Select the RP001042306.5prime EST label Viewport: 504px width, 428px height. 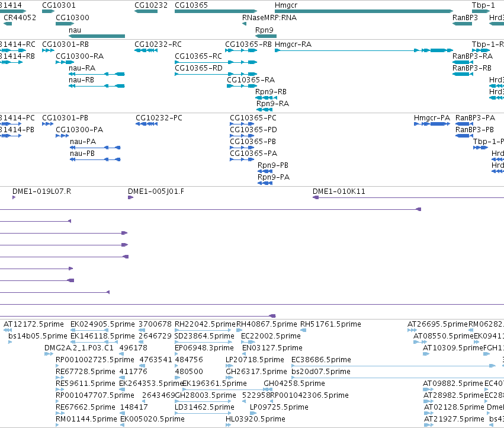(x=310, y=395)
